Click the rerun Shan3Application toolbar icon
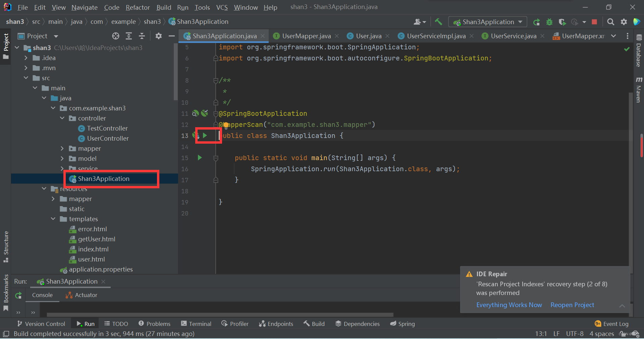Screen dimensions: 644x339 (536, 22)
